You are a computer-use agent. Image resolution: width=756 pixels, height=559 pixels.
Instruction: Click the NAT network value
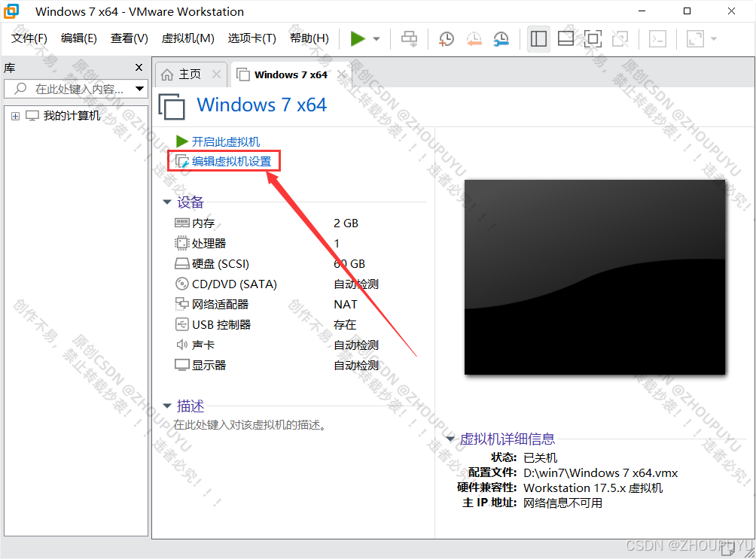[345, 304]
